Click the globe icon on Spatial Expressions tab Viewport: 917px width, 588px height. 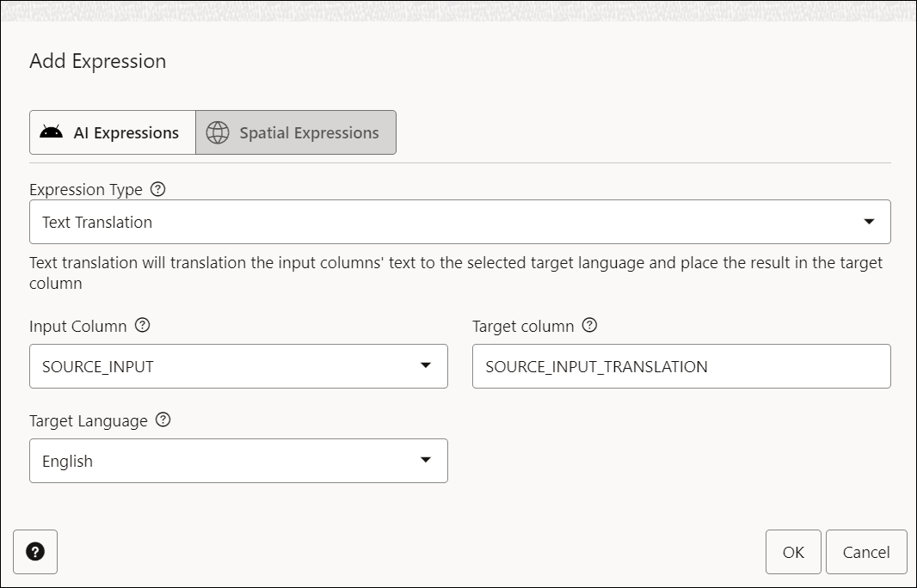(217, 132)
